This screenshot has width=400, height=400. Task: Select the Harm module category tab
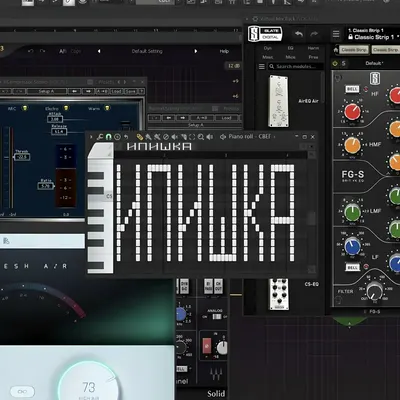click(313, 48)
